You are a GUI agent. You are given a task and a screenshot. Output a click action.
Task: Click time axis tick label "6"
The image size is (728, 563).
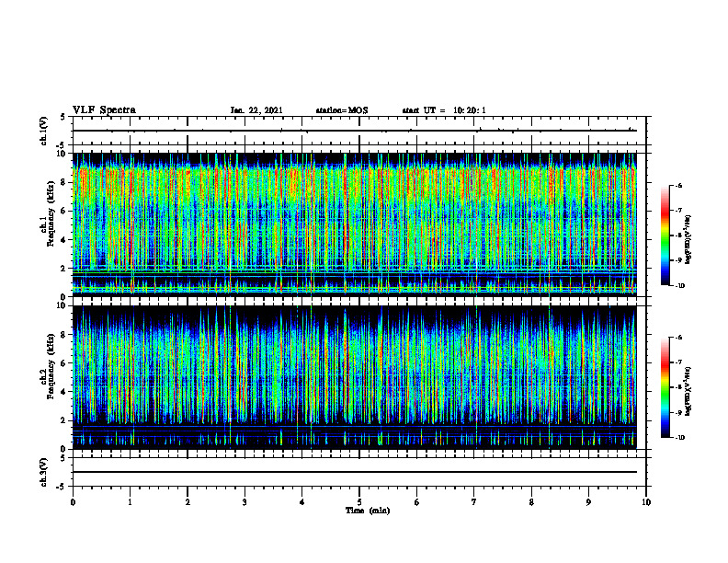[x=417, y=502]
